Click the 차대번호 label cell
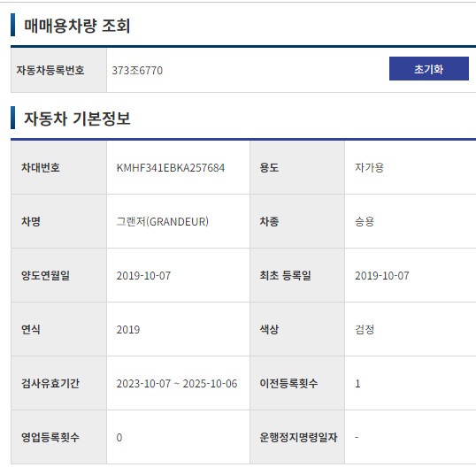Image resolution: width=476 pixels, height=475 pixels. click(x=59, y=167)
